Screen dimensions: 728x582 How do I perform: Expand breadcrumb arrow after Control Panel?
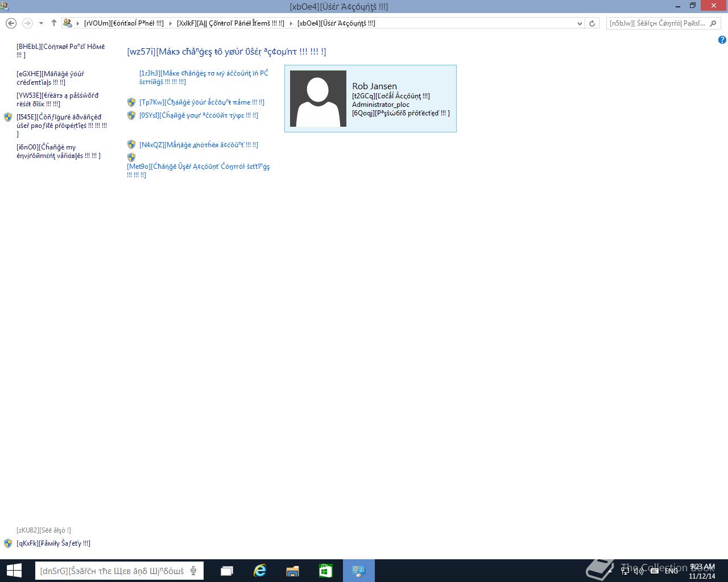(170, 23)
